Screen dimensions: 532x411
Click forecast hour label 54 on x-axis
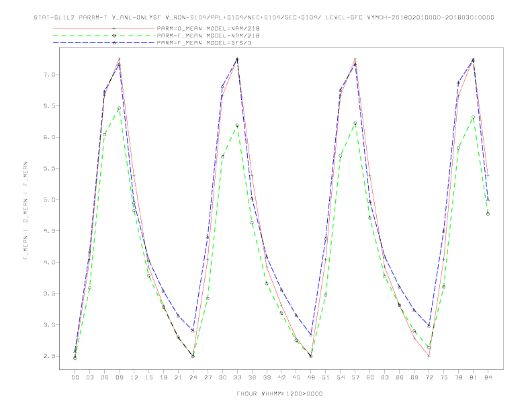coord(341,377)
